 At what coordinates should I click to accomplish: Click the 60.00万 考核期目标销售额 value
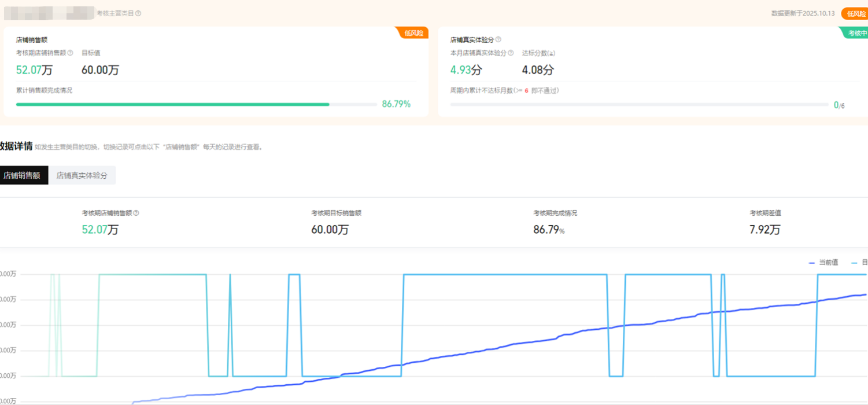pyautogui.click(x=330, y=230)
